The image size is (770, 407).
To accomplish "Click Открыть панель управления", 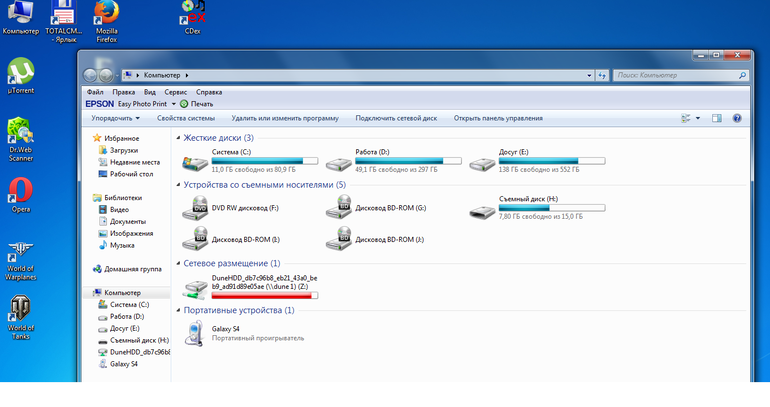I will [498, 118].
